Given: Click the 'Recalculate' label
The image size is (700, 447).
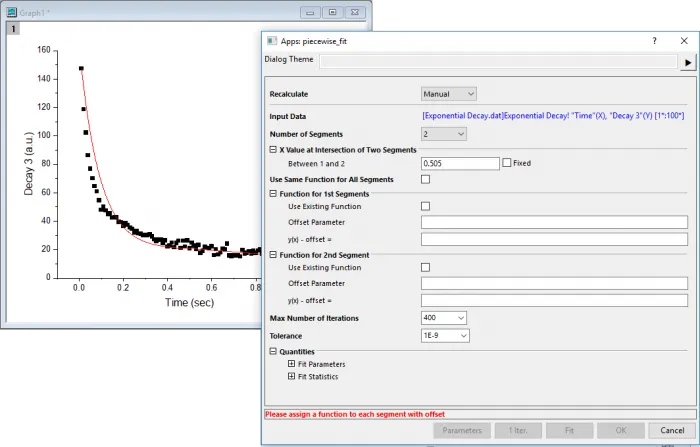Looking at the screenshot, I should (289, 94).
